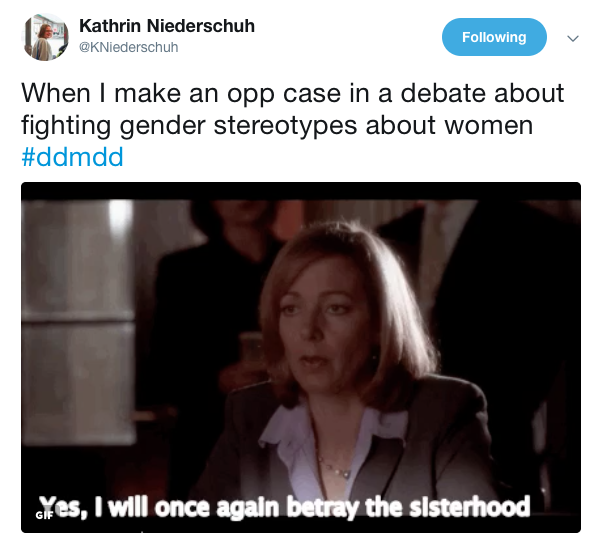The width and height of the screenshot is (608, 540).
Task: Click the GIF badge on the media
Action: [44, 515]
